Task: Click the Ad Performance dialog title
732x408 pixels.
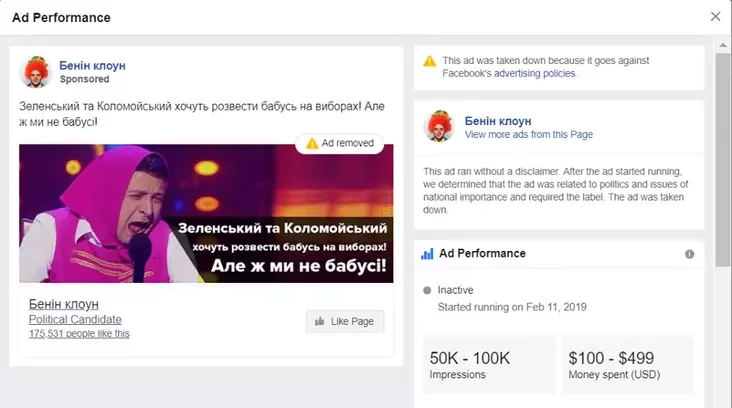Action: [61, 18]
